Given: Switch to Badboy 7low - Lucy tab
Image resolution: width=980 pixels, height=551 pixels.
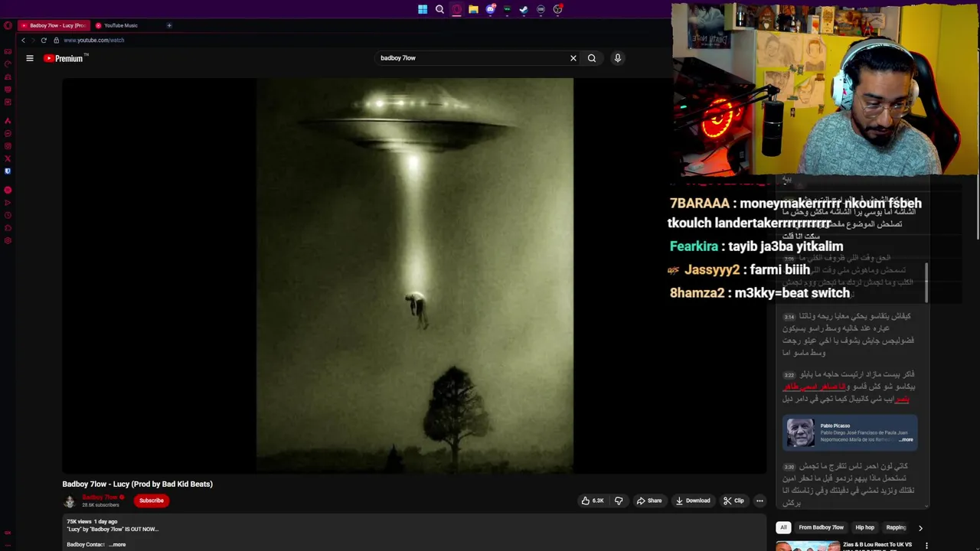Looking at the screenshot, I should 54,25.
